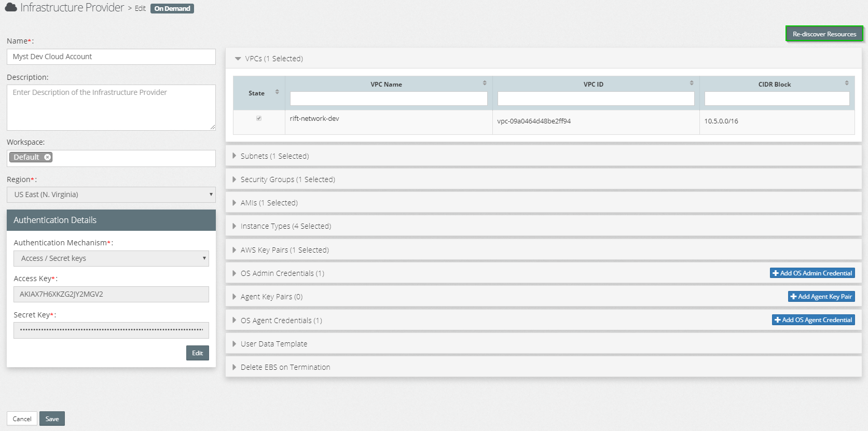Open the Region dropdown

coord(111,194)
